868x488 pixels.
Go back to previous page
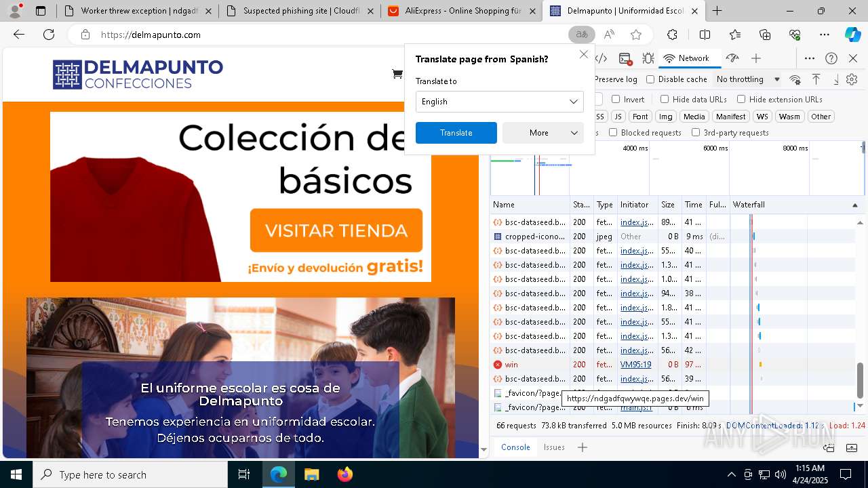pos(19,35)
